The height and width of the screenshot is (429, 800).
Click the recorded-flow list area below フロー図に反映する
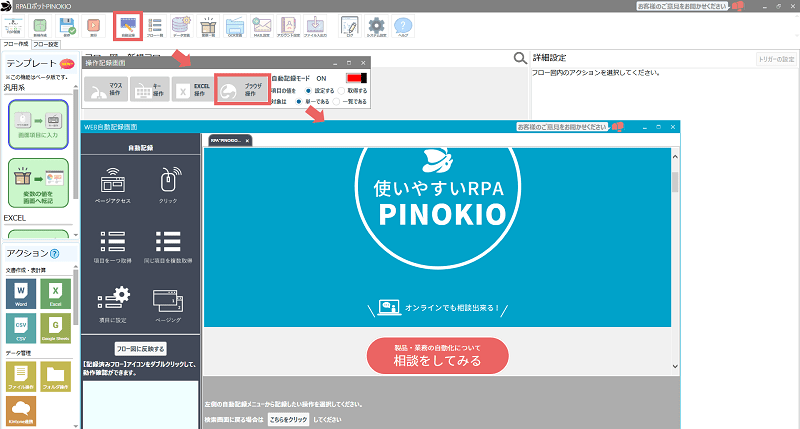click(140, 405)
